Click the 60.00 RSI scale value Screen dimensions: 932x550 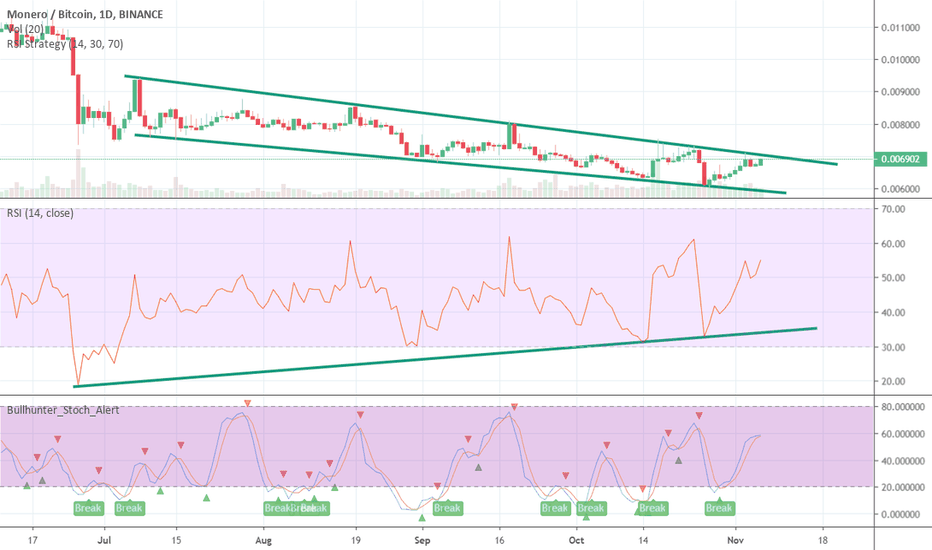click(x=894, y=244)
